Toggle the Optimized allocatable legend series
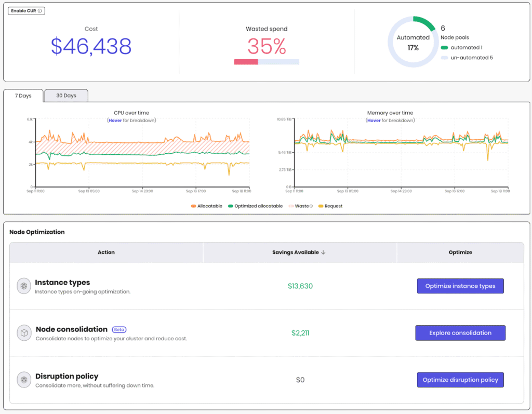The width and height of the screenshot is (532, 414). (255, 206)
